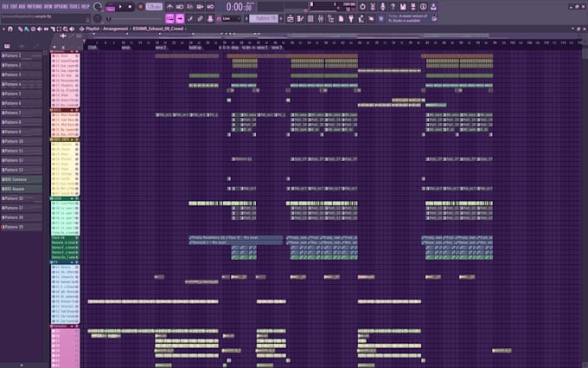Viewport: 588px width, 368px height.
Task: Click the question mark help icon
Action: click(x=393, y=7)
